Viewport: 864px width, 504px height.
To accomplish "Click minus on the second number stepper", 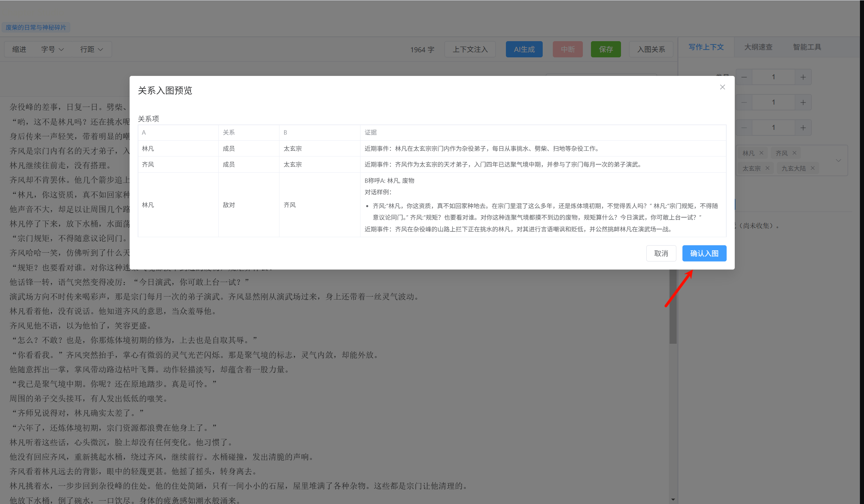I will [x=744, y=102].
